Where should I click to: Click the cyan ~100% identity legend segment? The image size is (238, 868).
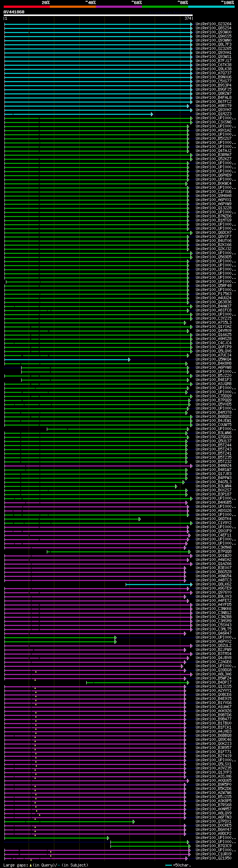(x=211, y=6)
